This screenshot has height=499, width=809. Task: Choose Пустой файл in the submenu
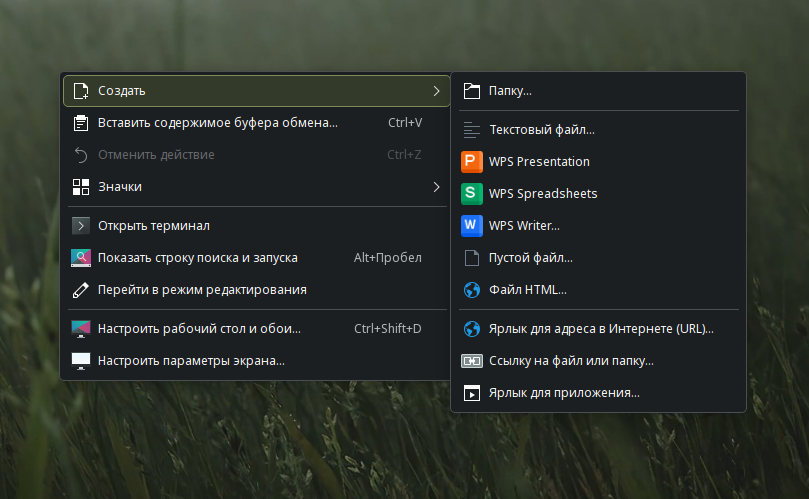click(x=530, y=258)
